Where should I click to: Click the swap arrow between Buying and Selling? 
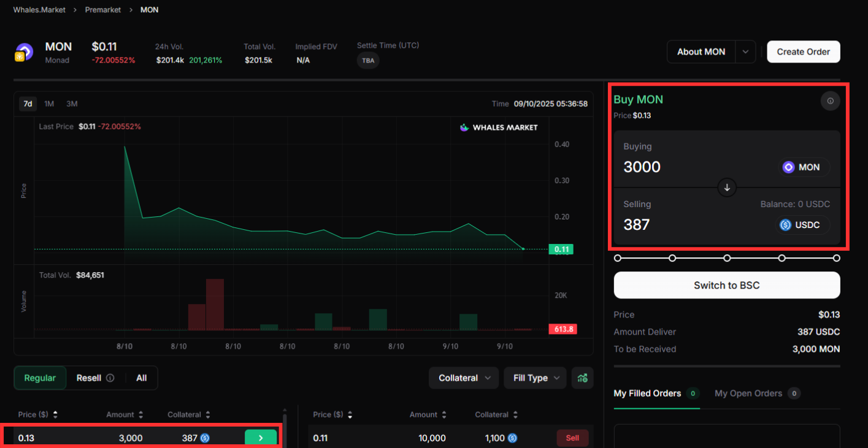[727, 188]
